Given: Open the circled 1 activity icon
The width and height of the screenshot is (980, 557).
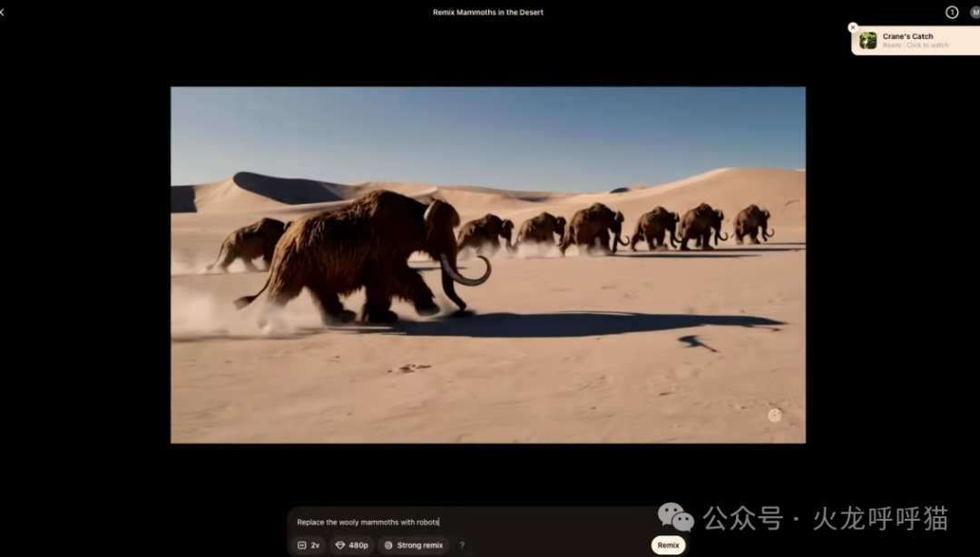Looking at the screenshot, I should tap(952, 13).
